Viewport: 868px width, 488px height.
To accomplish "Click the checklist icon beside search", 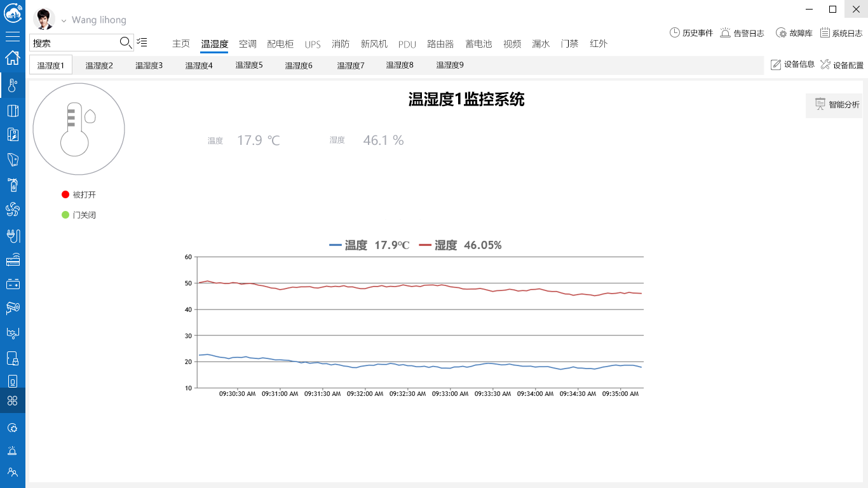I will tap(142, 42).
